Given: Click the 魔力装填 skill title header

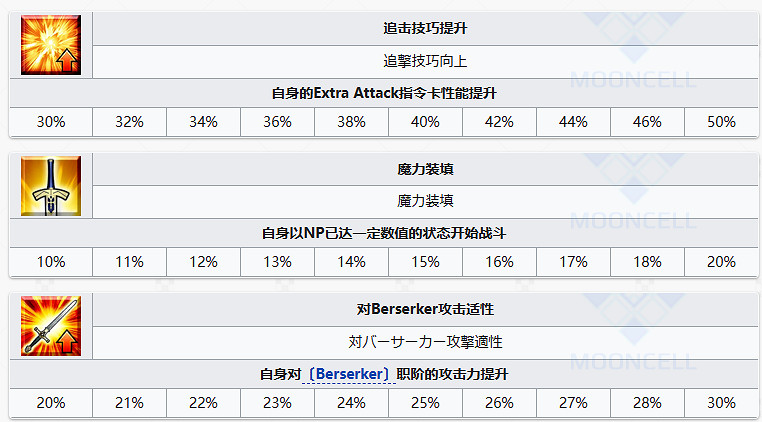Looking at the screenshot, I should coord(425,169).
